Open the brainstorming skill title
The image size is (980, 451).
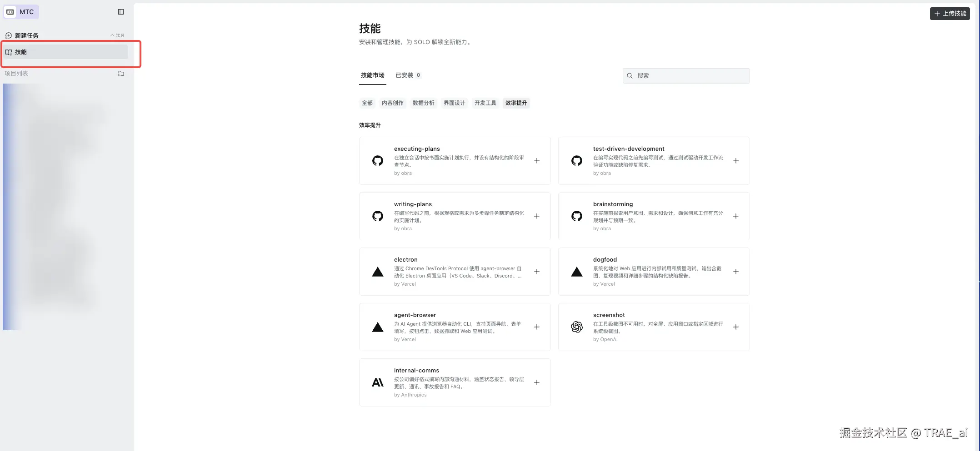[613, 204]
